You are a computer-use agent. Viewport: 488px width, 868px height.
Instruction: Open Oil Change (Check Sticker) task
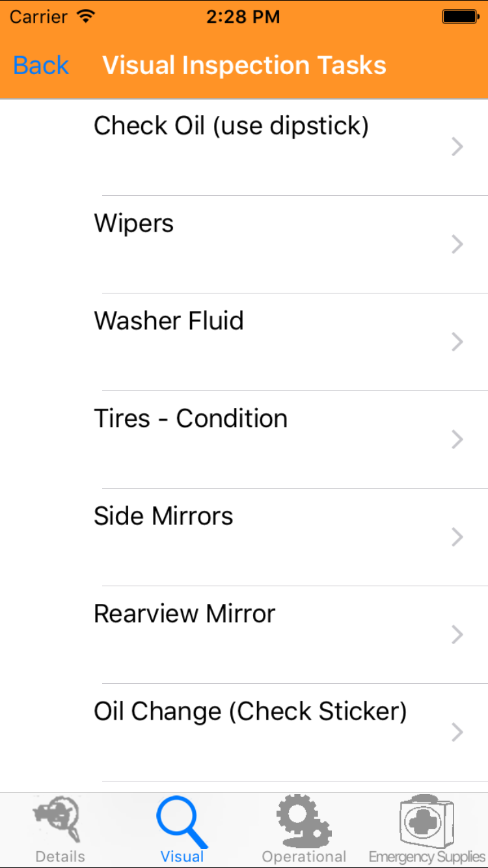tap(251, 711)
